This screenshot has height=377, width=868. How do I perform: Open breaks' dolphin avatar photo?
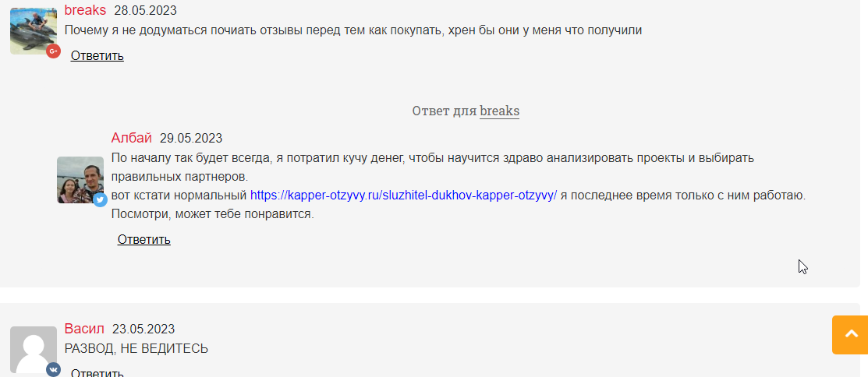coord(34,31)
